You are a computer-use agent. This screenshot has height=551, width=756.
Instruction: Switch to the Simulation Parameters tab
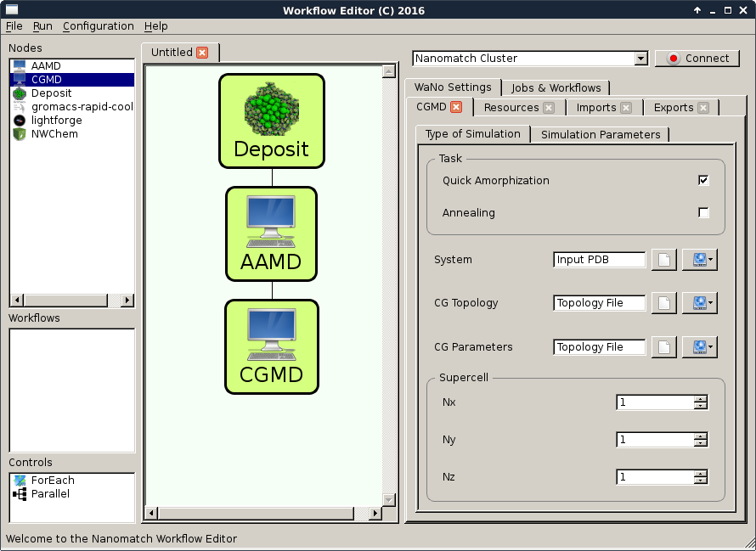tap(601, 134)
